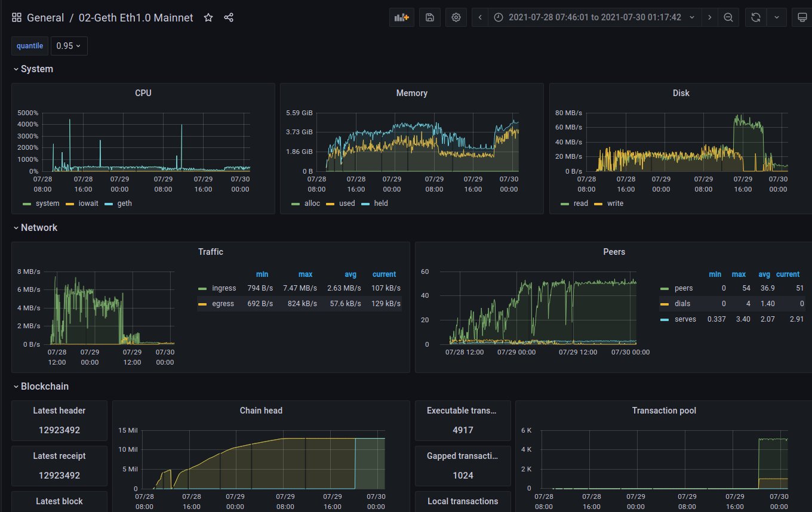
Task: Toggle the serves series in Peers legend
Action: [x=685, y=319]
